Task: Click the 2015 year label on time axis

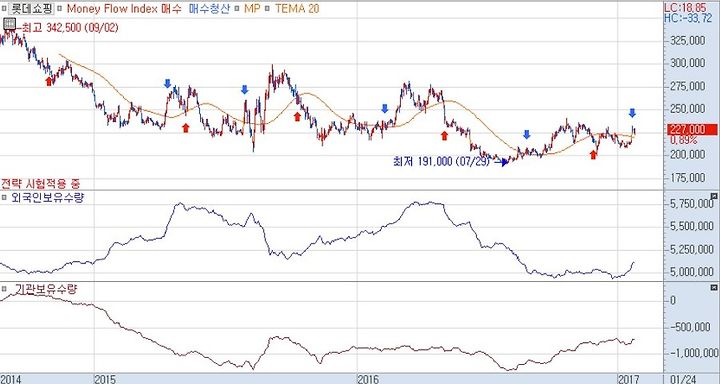Action: pyautogui.click(x=105, y=379)
